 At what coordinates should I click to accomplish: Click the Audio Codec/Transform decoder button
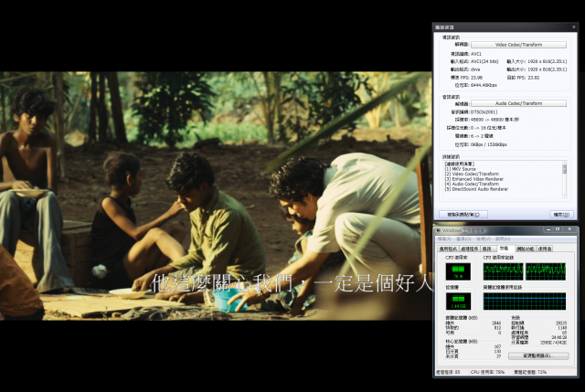[x=518, y=103]
